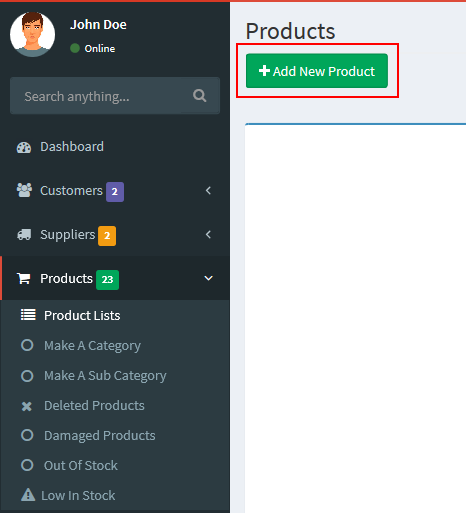Click the Low In Stock warning icon

[28, 495]
